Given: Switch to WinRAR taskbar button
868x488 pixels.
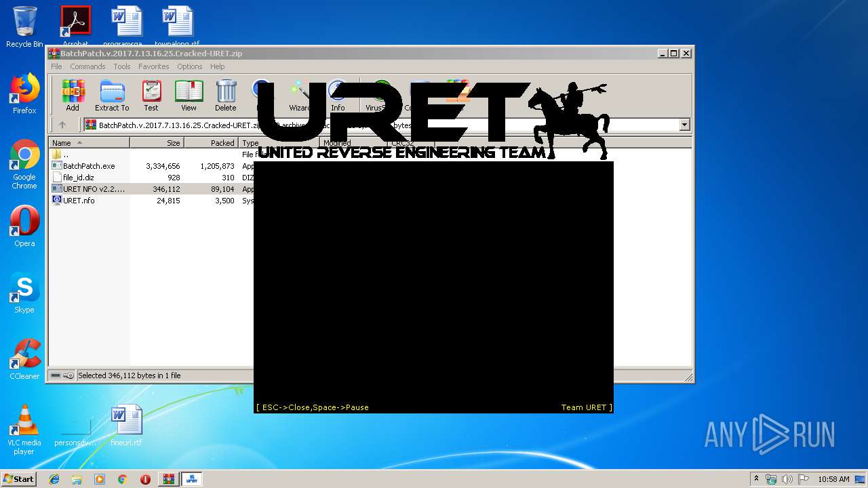Looking at the screenshot, I should [x=168, y=479].
